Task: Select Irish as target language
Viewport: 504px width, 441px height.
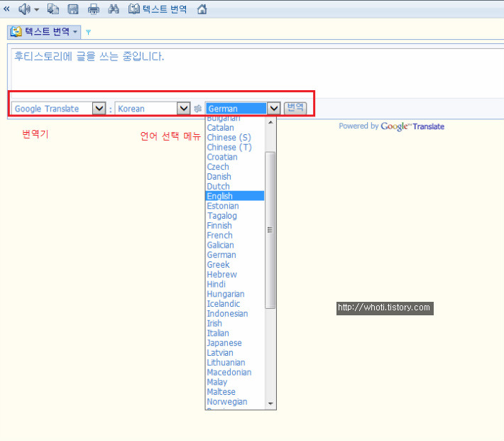Action: click(235, 323)
